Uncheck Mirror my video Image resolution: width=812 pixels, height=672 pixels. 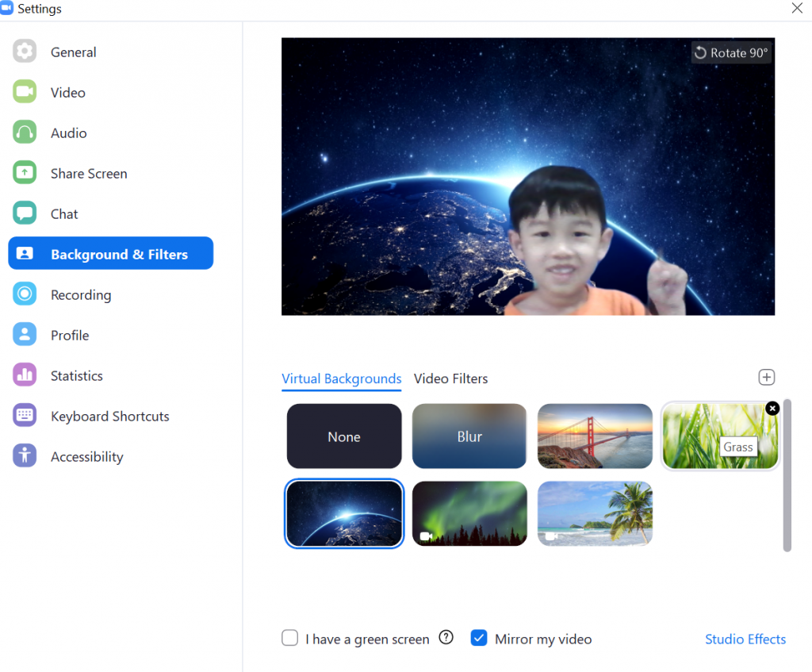pos(479,638)
